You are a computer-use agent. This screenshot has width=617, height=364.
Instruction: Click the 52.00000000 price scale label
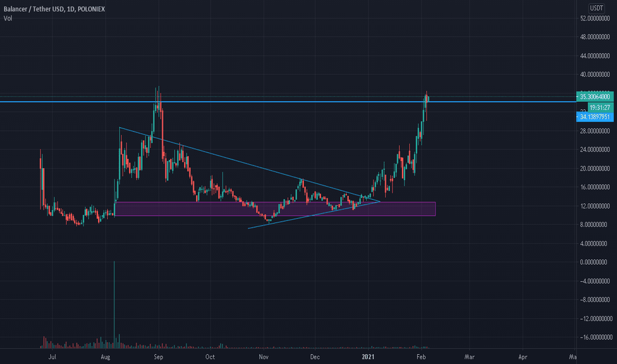click(594, 18)
